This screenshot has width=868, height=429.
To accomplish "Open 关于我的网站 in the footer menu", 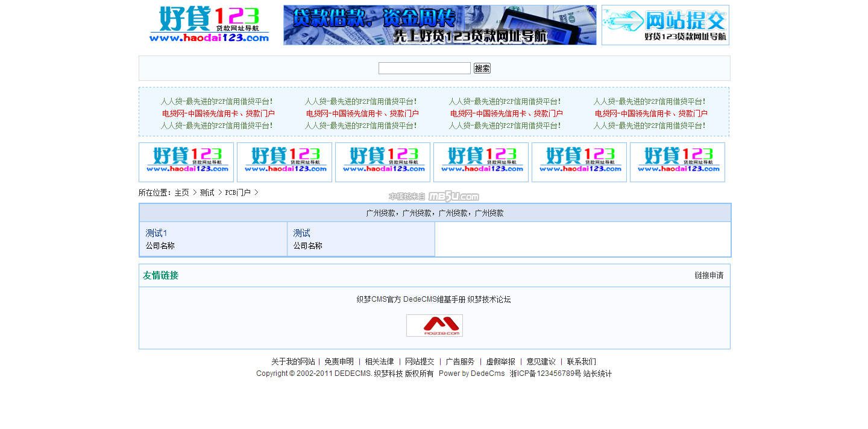I will point(292,361).
